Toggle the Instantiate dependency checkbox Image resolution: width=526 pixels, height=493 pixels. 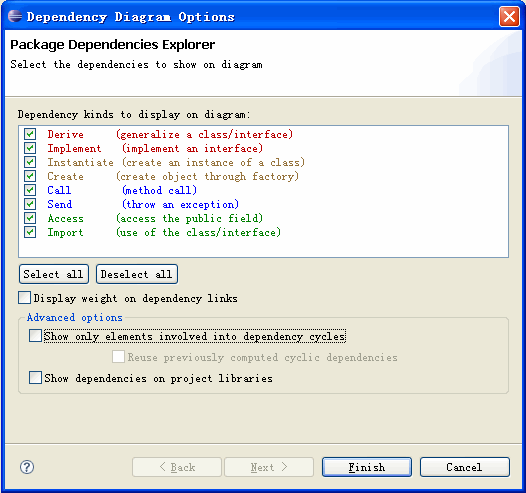pyautogui.click(x=30, y=162)
